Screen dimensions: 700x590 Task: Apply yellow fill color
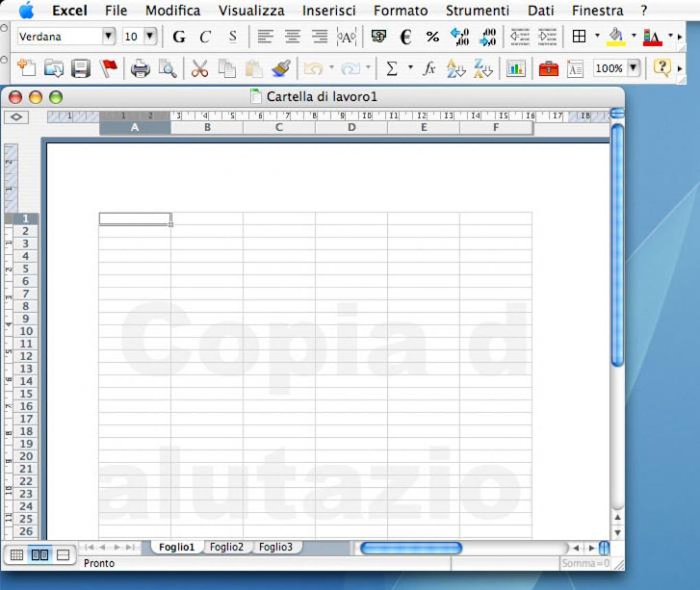[616, 36]
